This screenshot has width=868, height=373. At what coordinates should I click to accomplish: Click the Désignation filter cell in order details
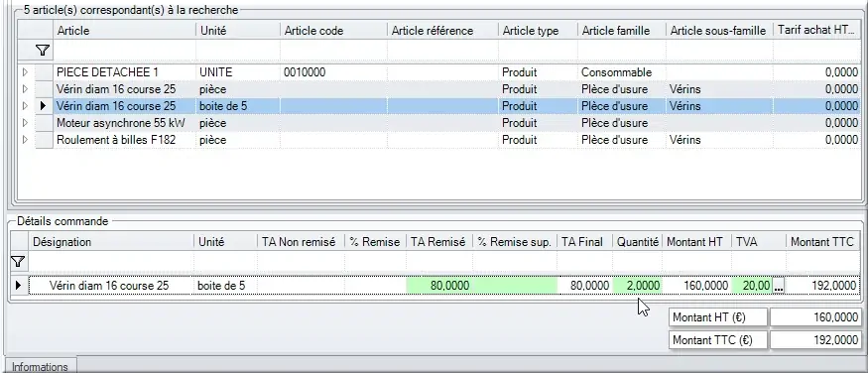(x=111, y=262)
